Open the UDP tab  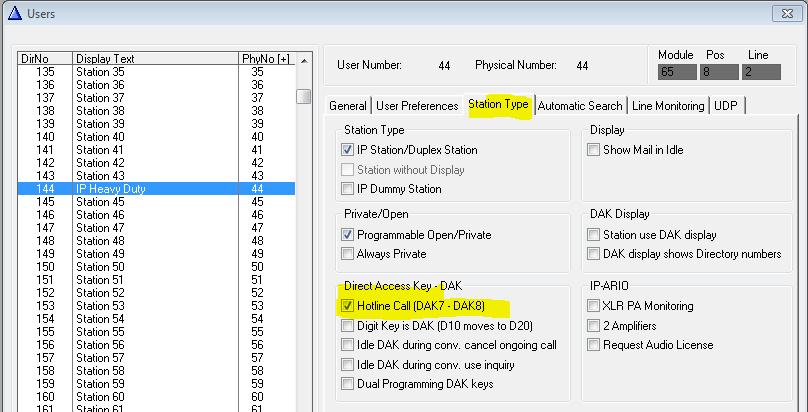tap(727, 106)
